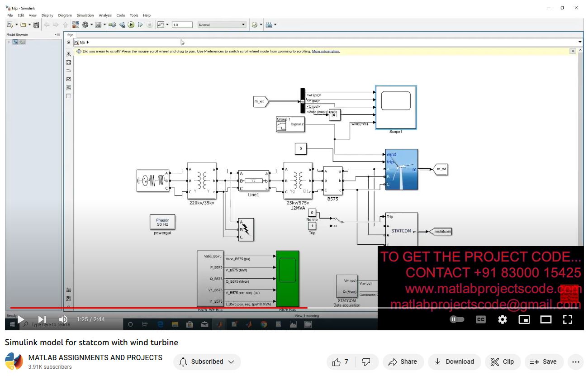
Task: Open the Display menu
Action: 47,15
